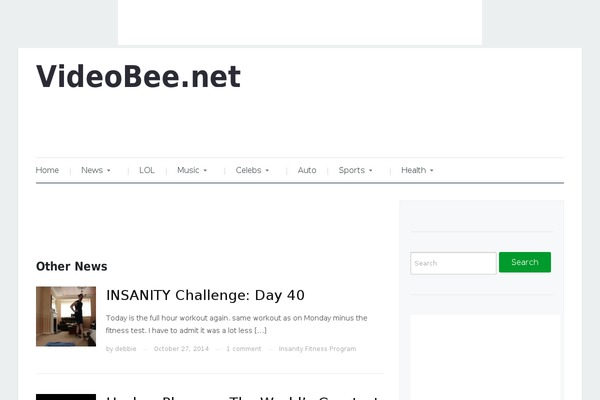Expand the Health dropdown arrow
The width and height of the screenshot is (600, 400).
pyautogui.click(x=432, y=170)
